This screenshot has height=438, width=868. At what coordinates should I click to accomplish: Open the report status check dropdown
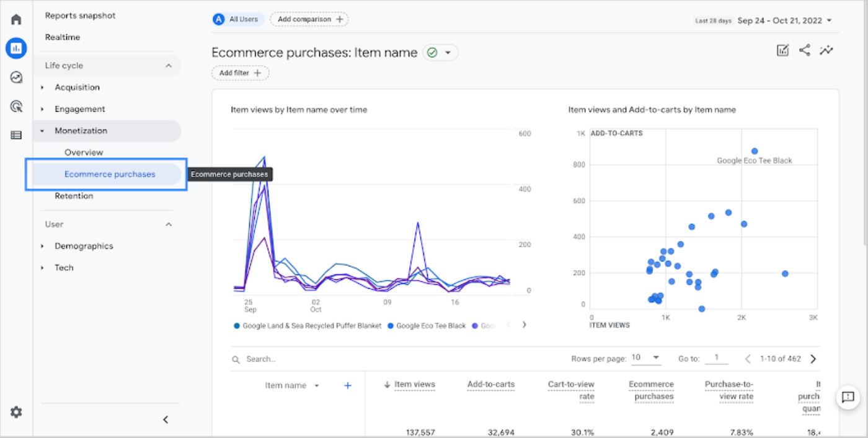click(440, 53)
